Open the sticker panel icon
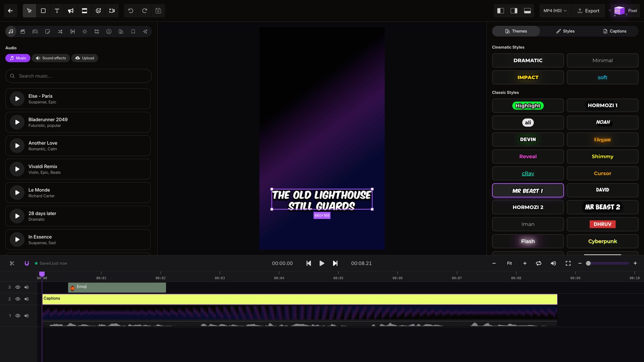The width and height of the screenshot is (644, 362). [x=47, y=31]
